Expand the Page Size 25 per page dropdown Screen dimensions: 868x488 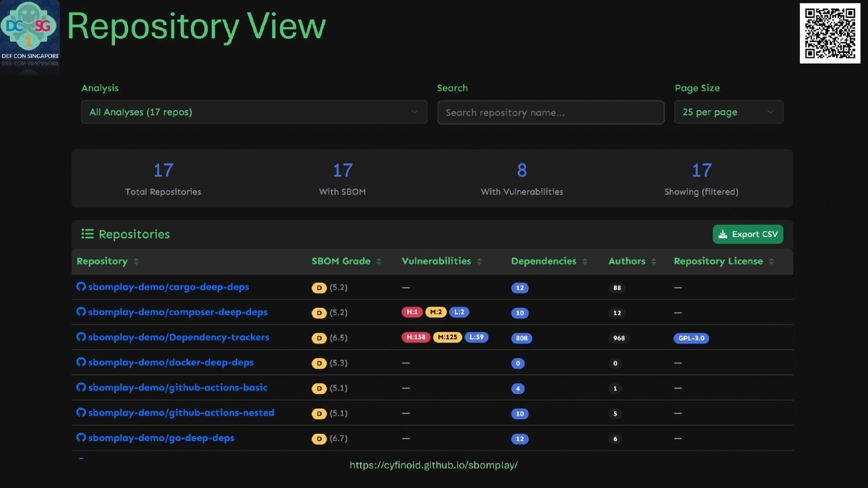coord(728,112)
